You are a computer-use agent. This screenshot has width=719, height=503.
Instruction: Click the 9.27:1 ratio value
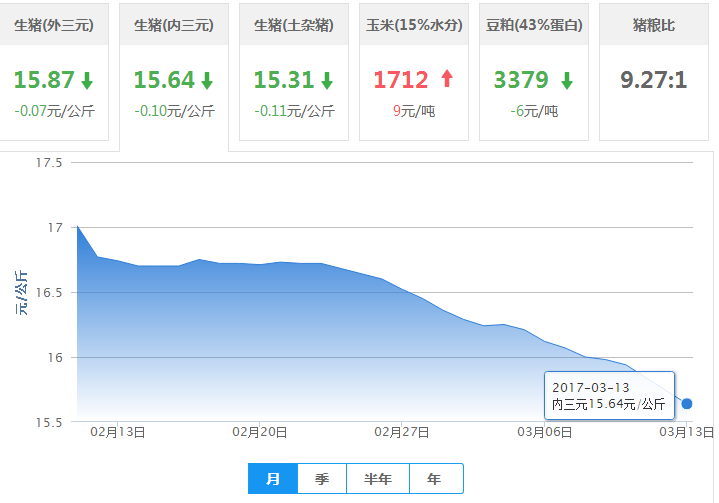(x=654, y=80)
